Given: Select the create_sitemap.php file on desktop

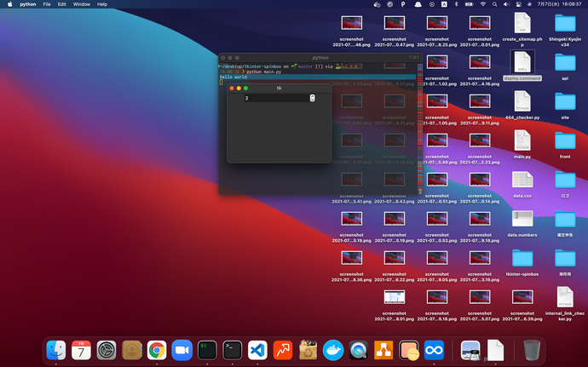Looking at the screenshot, I should (522, 31).
